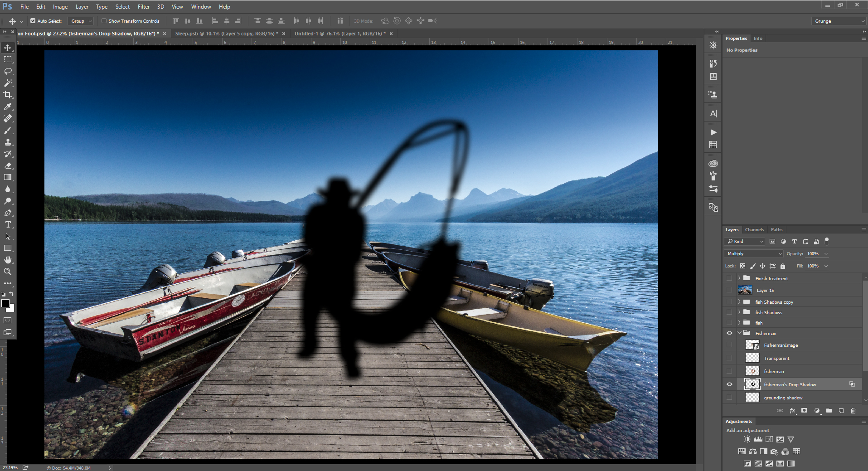Hide the fisherman's Drop Shadow layer

tap(729, 384)
